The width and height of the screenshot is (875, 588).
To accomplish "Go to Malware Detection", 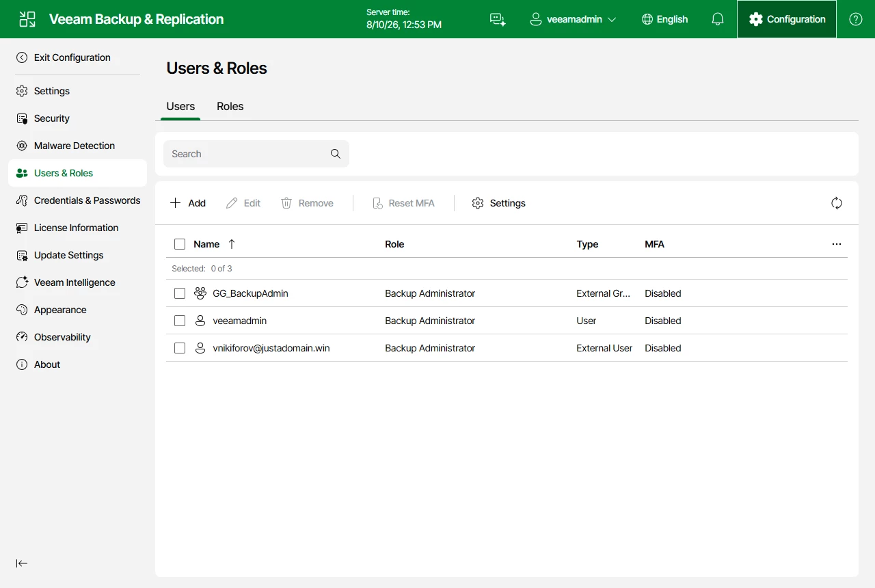I will [77, 146].
